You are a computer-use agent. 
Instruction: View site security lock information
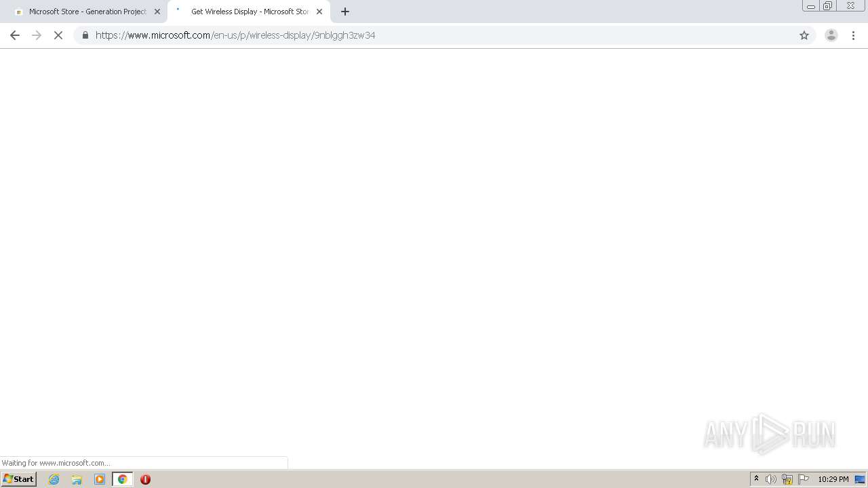pos(85,35)
